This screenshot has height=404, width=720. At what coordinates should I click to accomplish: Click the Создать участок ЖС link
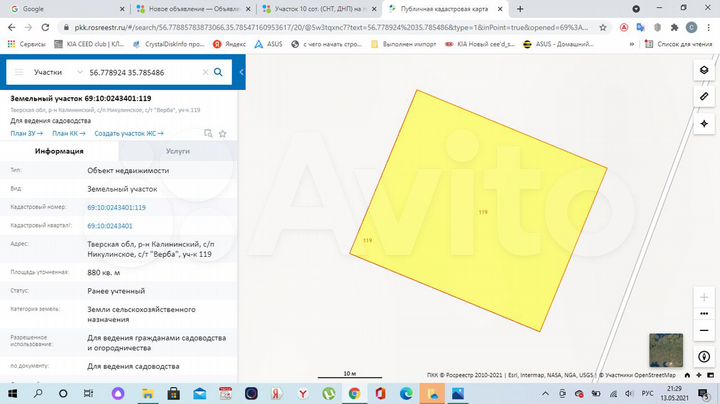click(x=132, y=132)
